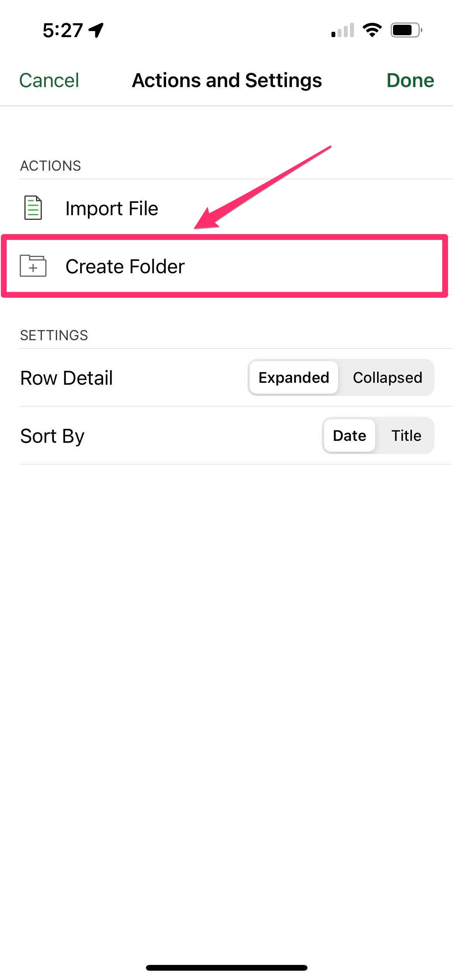Screen dimensions: 453x980
Task: Tap the cellular signal bars icon
Action: (343, 30)
